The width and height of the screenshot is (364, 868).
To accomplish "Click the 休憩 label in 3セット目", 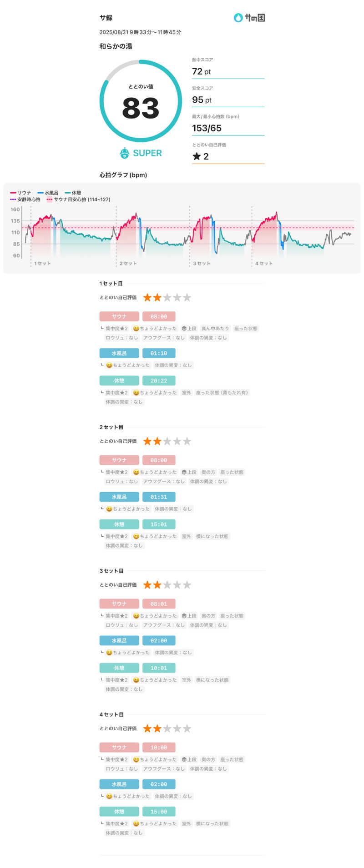I will pyautogui.click(x=119, y=668).
